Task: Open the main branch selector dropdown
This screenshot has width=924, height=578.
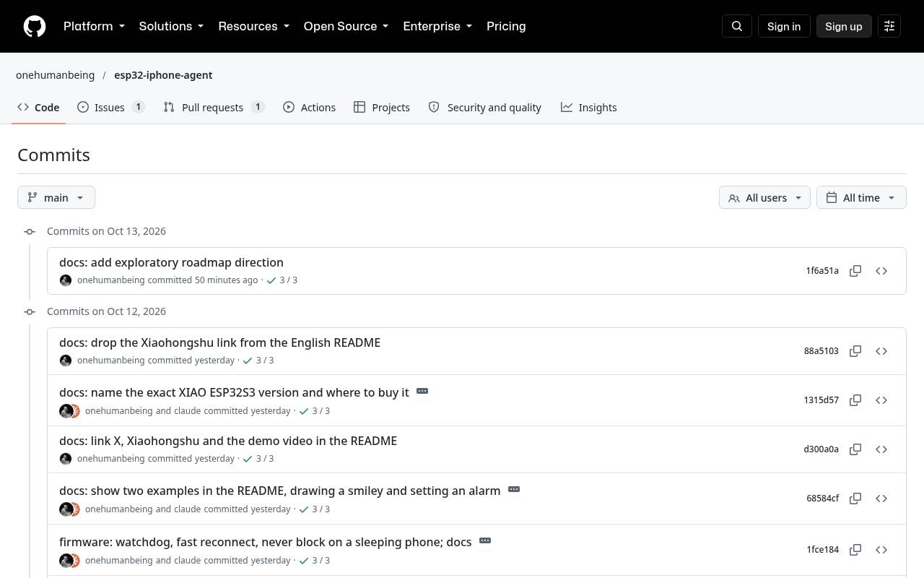Action: (x=56, y=198)
